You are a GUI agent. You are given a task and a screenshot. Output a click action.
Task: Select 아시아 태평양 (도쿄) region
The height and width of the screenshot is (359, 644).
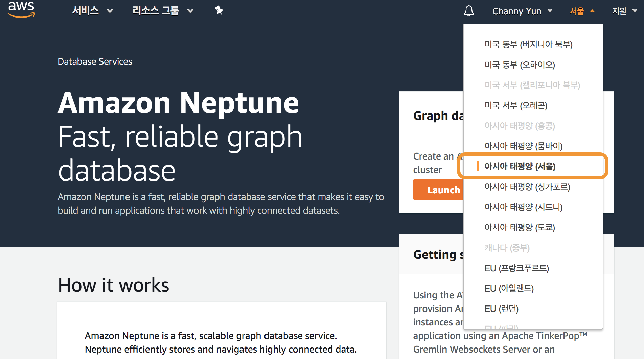pos(520,227)
